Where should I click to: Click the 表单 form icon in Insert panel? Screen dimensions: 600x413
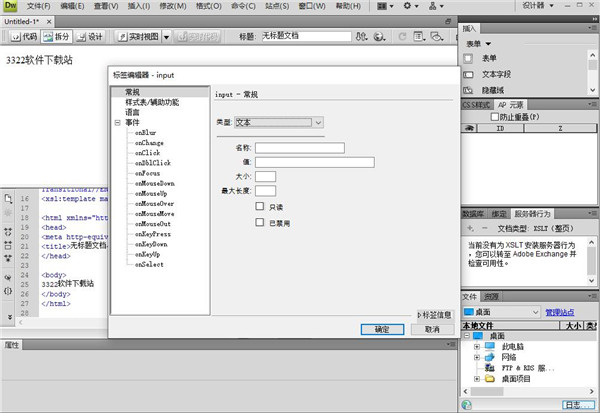pyautogui.click(x=471, y=58)
